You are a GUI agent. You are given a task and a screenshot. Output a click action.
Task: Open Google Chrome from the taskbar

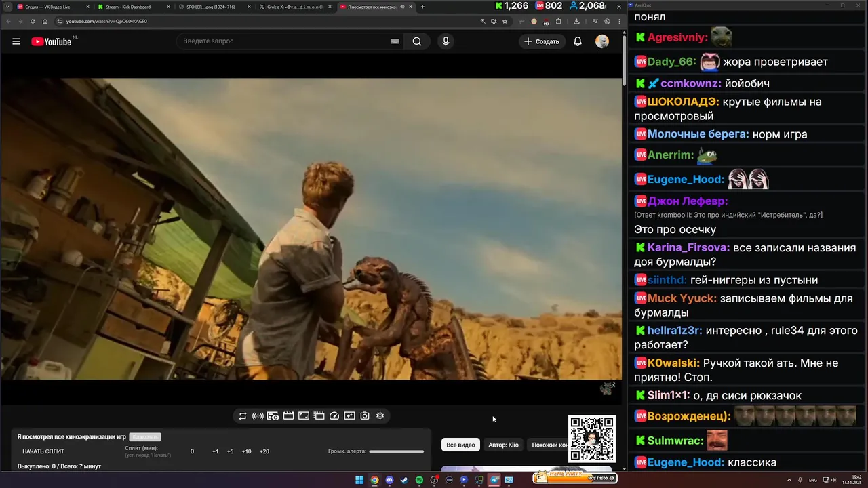pyautogui.click(x=374, y=480)
